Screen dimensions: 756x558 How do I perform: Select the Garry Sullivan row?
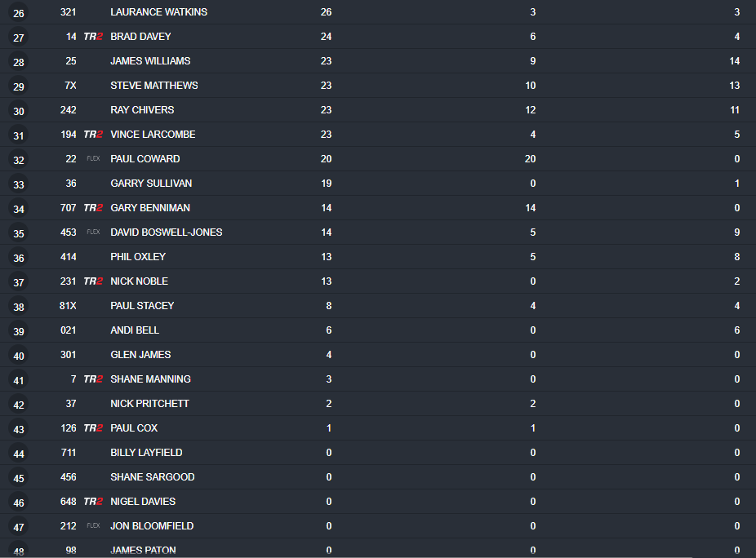[x=378, y=184]
